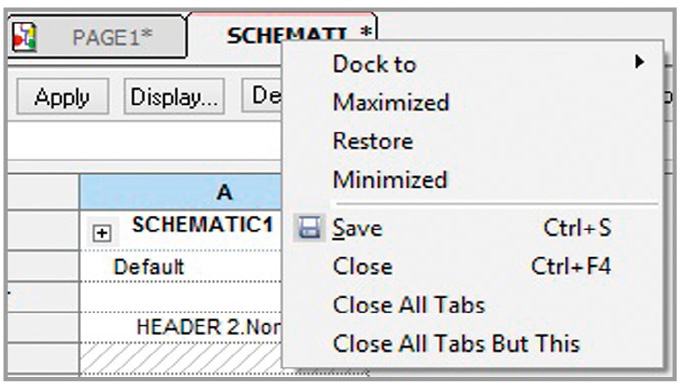Click the partially hidden De... button

point(263,95)
